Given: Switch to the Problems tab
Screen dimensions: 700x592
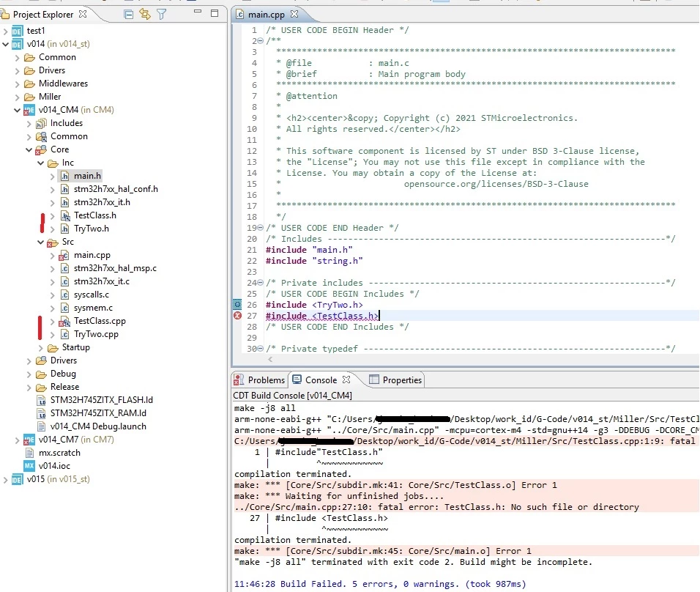Looking at the screenshot, I should (260, 380).
